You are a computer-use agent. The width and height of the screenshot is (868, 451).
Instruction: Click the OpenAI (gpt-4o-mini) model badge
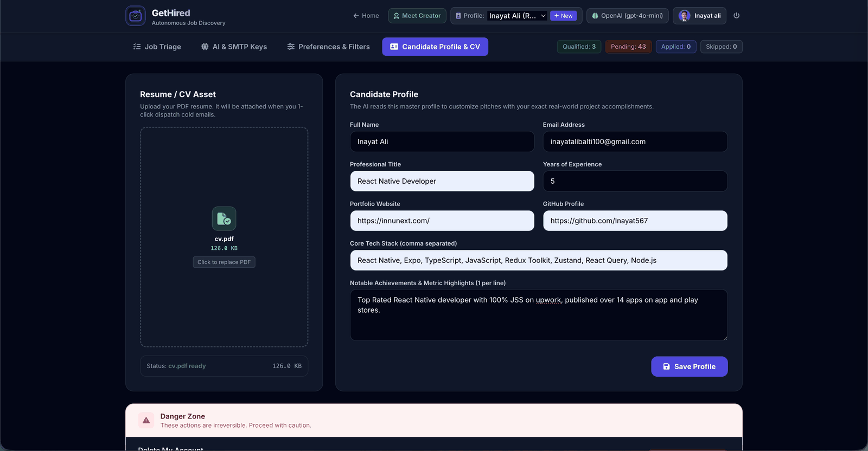coord(628,16)
